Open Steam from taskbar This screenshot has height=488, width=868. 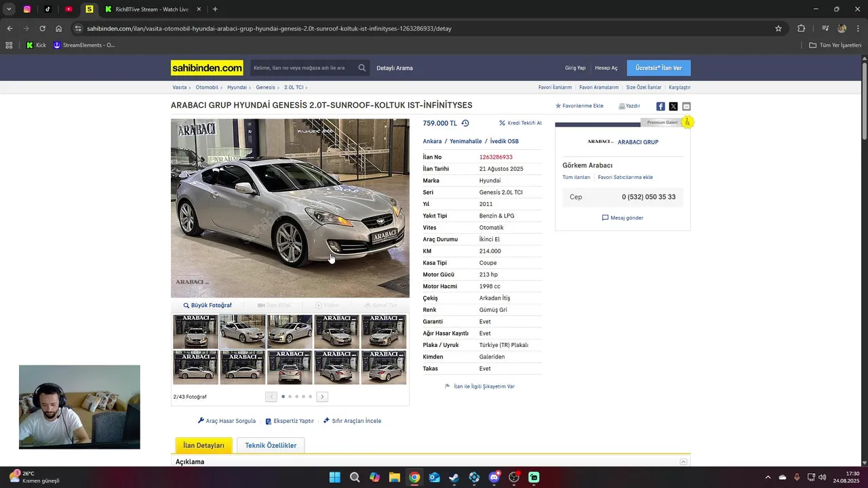454,477
